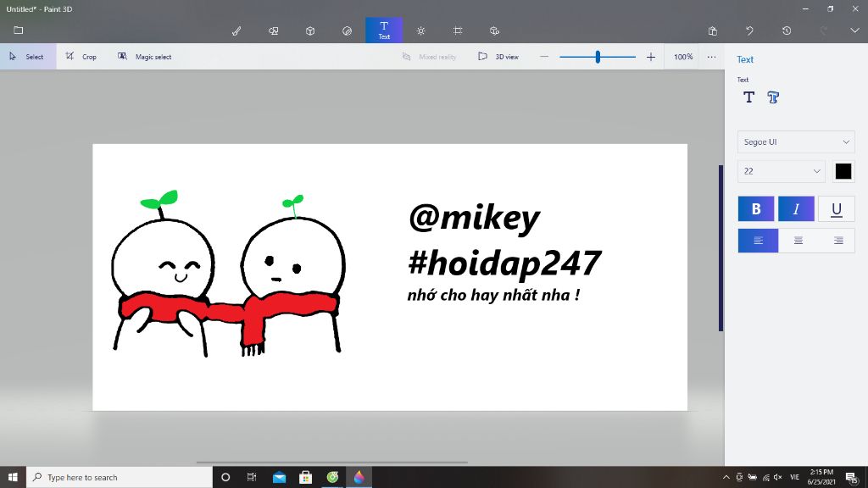Adjust the zoom slider handle

(x=598, y=57)
